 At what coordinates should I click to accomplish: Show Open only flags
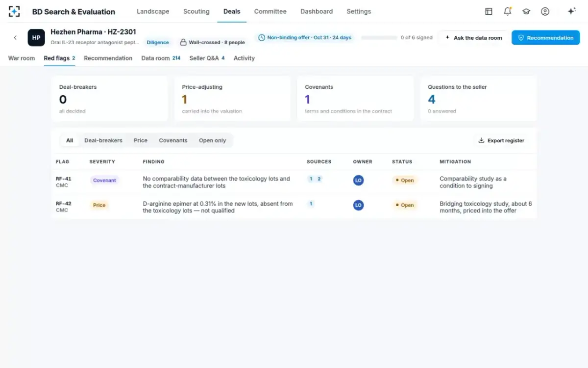click(x=213, y=140)
